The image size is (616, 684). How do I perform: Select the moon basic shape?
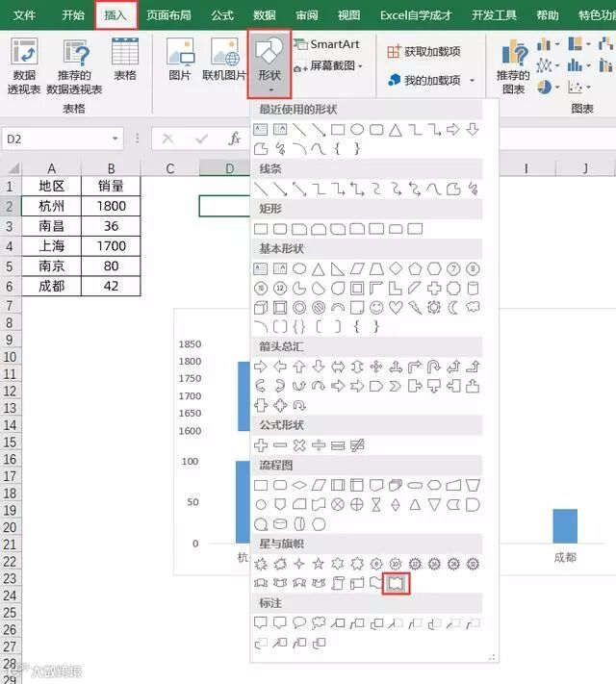(453, 308)
